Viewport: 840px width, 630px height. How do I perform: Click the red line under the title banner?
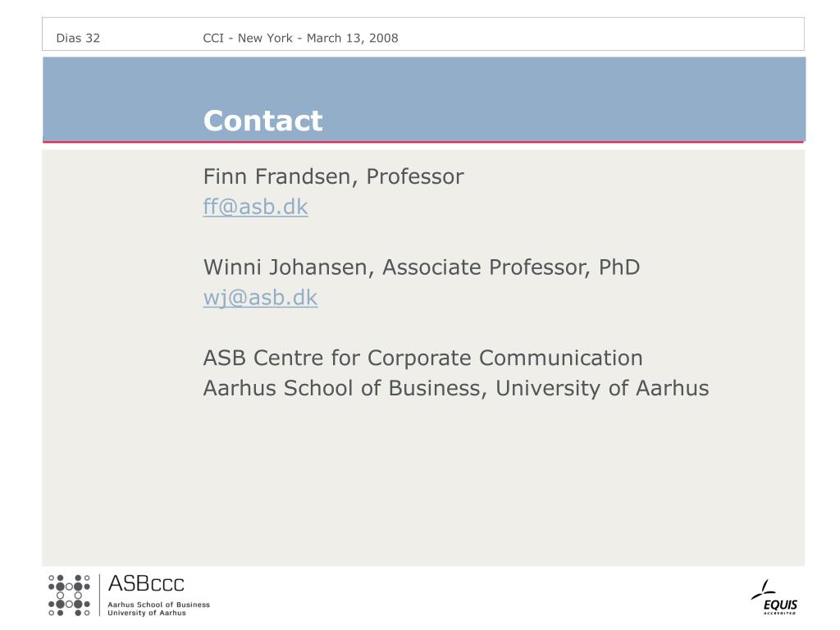423,142
